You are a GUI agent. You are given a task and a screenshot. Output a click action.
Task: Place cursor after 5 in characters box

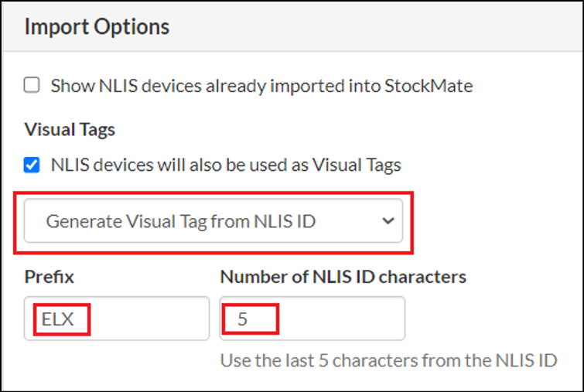[x=250, y=319]
